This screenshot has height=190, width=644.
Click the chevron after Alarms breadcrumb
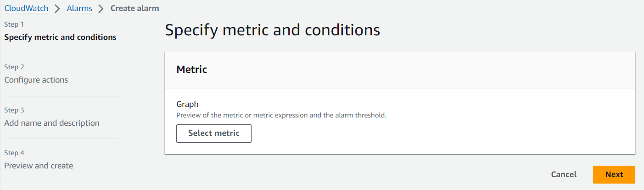pos(101,9)
